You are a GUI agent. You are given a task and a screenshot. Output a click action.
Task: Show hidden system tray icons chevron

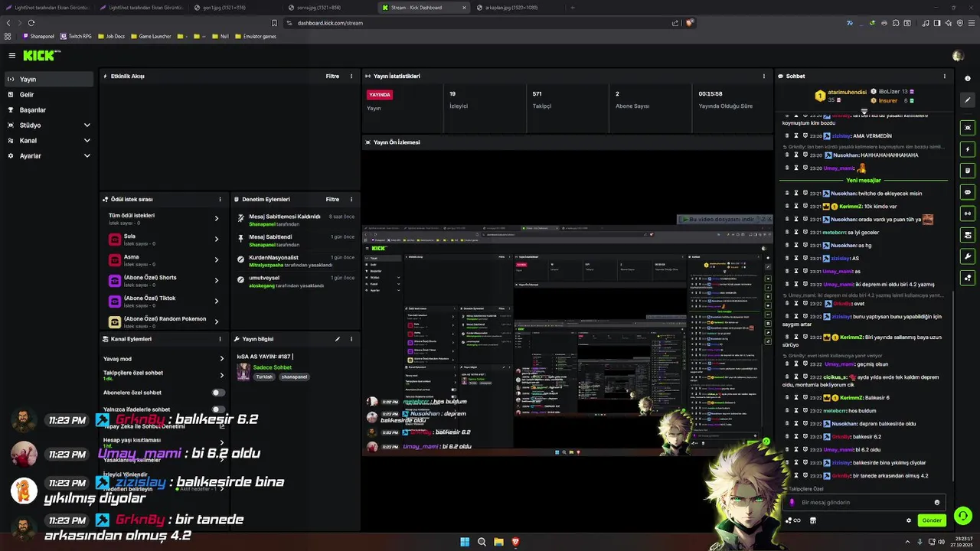[908, 542]
